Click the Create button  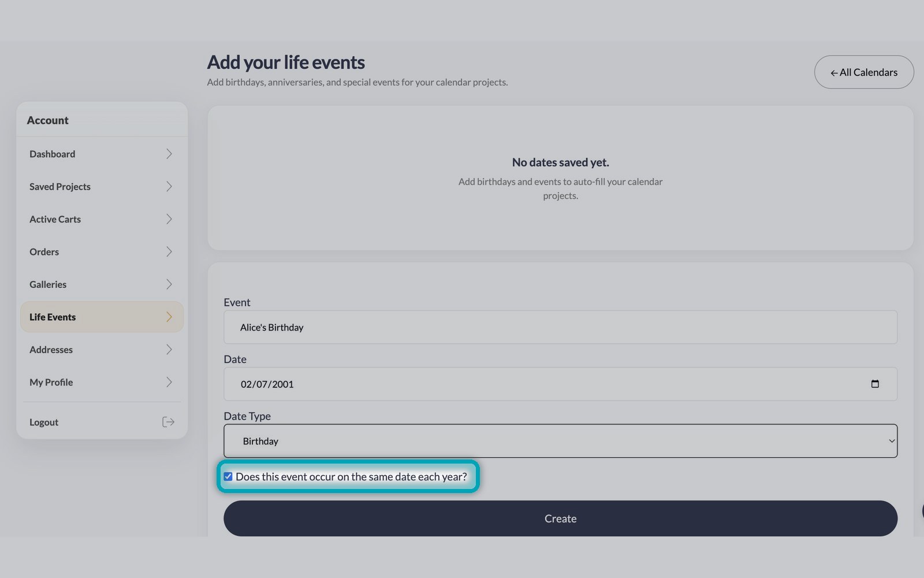point(560,518)
